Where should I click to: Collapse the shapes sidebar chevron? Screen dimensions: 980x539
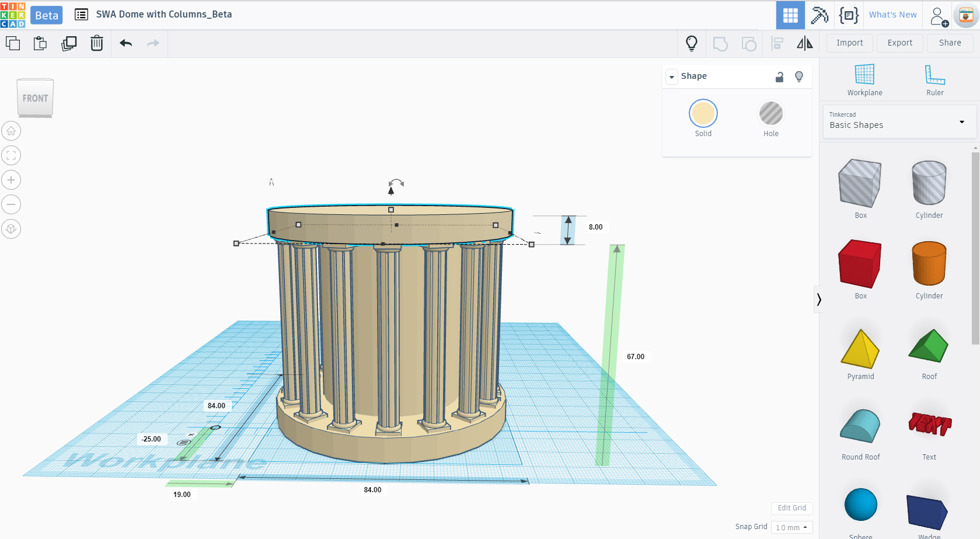(818, 300)
